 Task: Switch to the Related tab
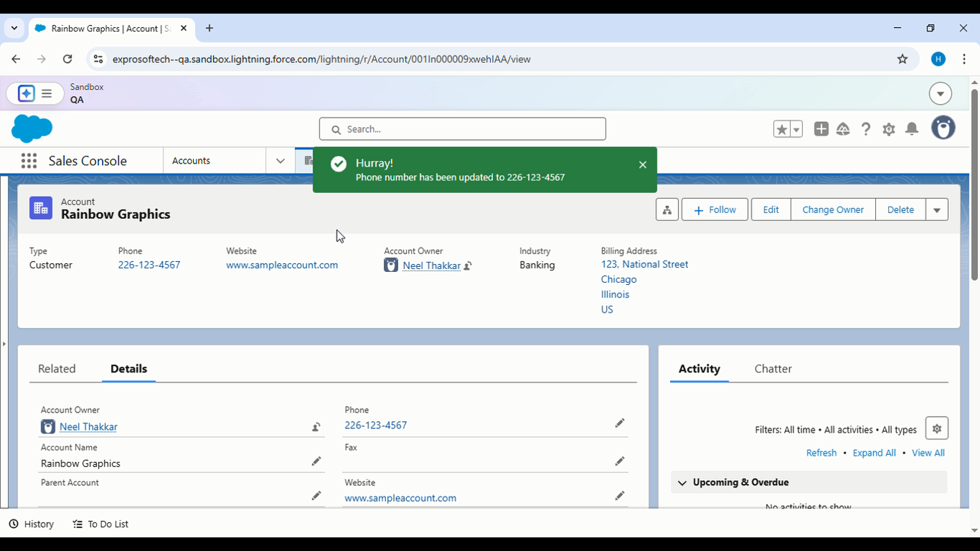coord(57,369)
